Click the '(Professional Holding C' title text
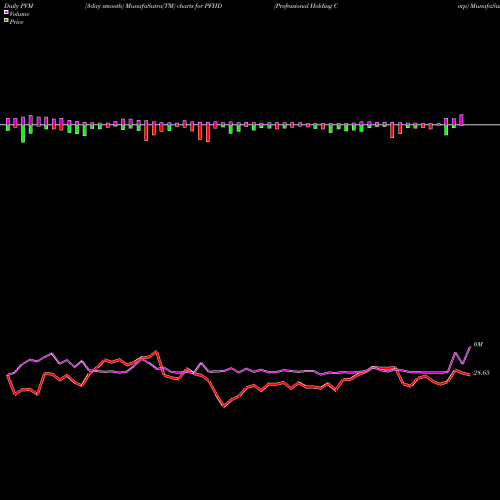The height and width of the screenshot is (500, 500). 306,6
